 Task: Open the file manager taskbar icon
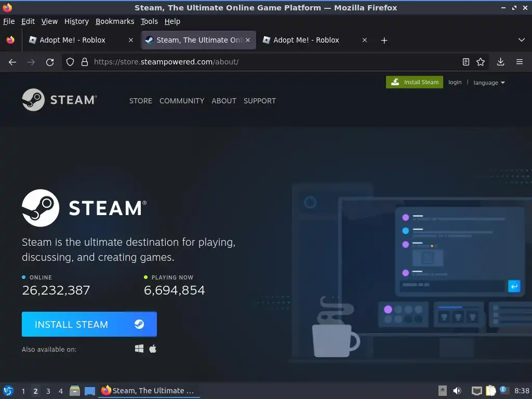[75, 391]
